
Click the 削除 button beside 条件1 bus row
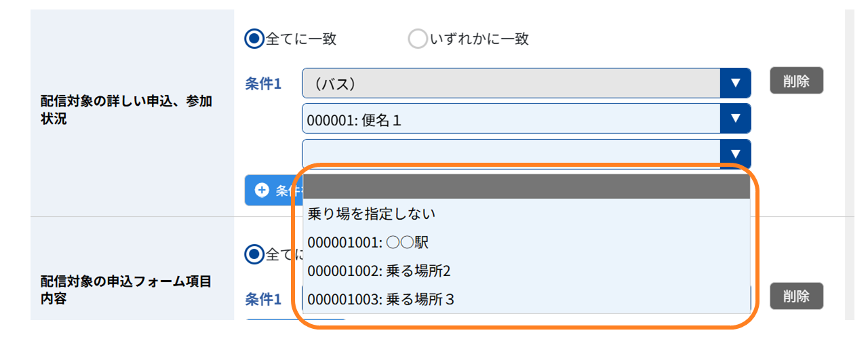[x=796, y=81]
